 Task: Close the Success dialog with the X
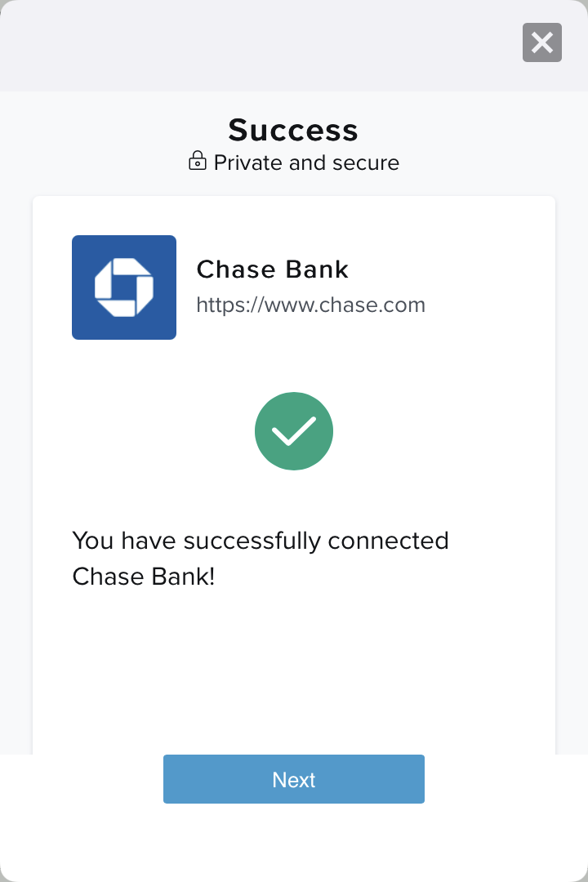(542, 42)
